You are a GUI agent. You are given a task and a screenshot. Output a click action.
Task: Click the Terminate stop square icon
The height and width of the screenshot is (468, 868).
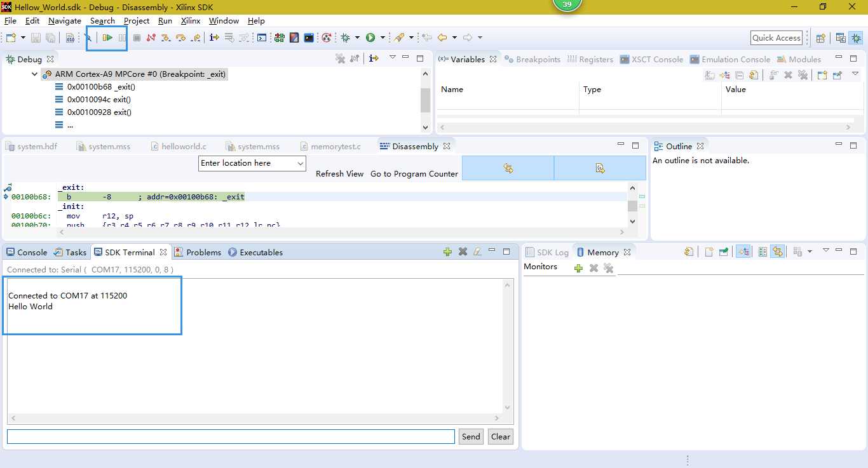pyautogui.click(x=137, y=38)
